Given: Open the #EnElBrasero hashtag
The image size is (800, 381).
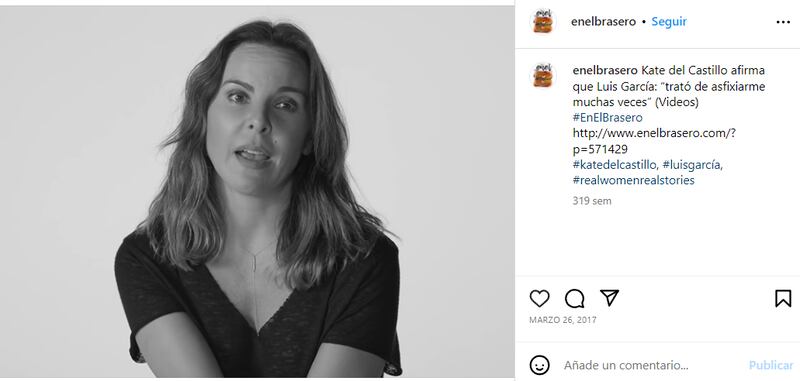Looking at the screenshot, I should coord(608,117).
